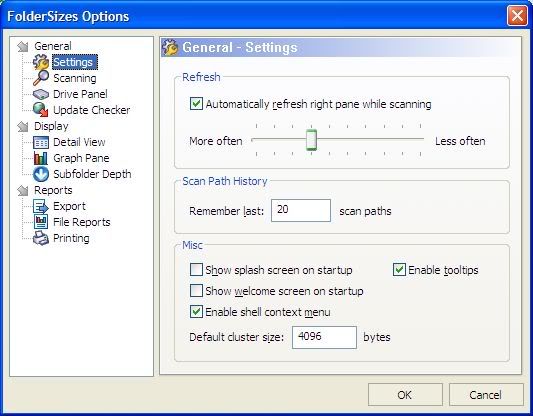Collapse the Display tree category

pyautogui.click(x=23, y=127)
